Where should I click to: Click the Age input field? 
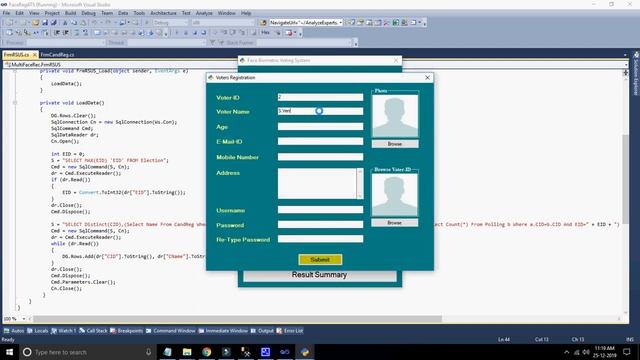tap(320, 127)
